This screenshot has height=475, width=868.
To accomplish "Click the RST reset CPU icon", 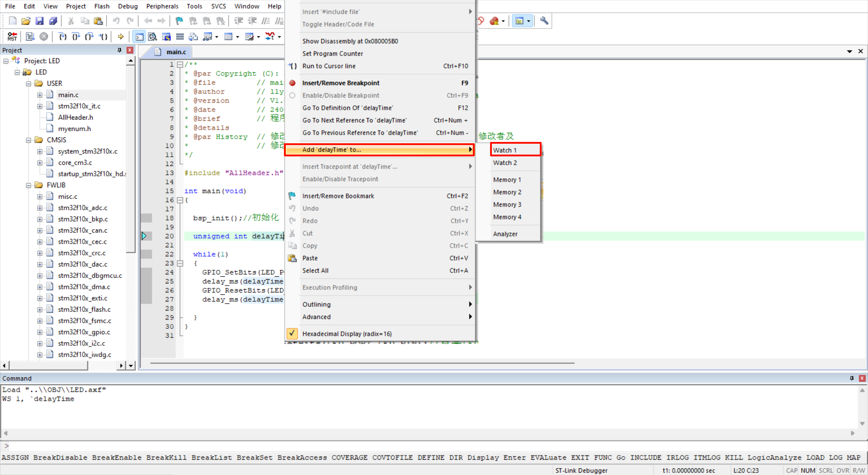I will coord(12,37).
